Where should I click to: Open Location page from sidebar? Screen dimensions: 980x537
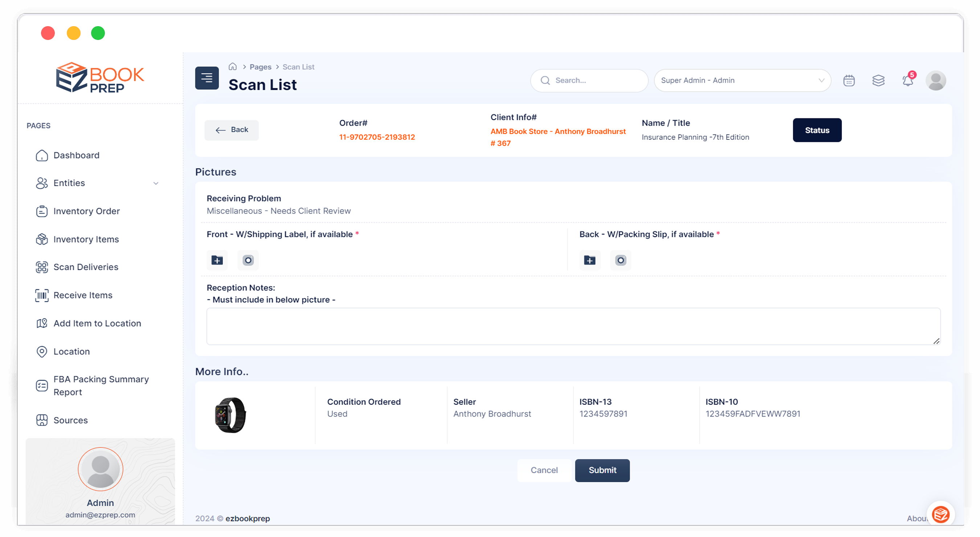72,352
